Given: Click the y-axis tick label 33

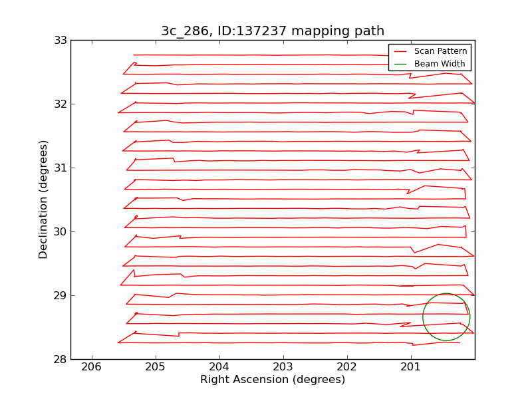Looking at the screenshot, I should (61, 41).
